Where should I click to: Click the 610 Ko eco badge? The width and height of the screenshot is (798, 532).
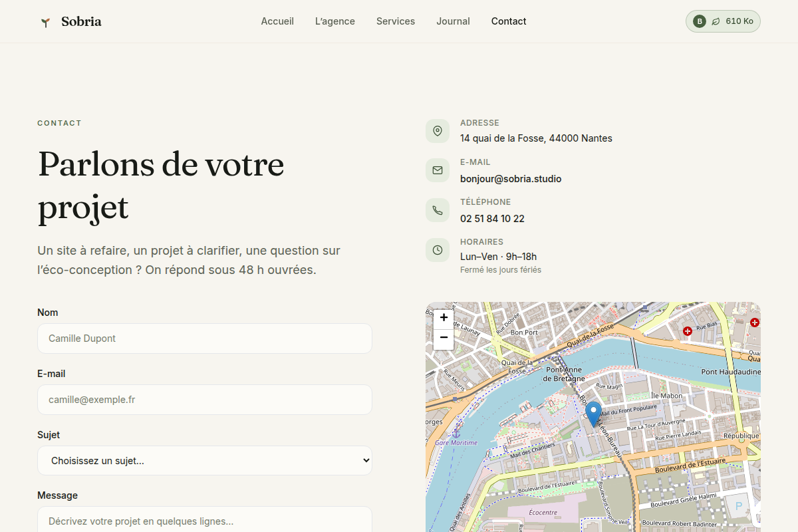click(x=723, y=21)
